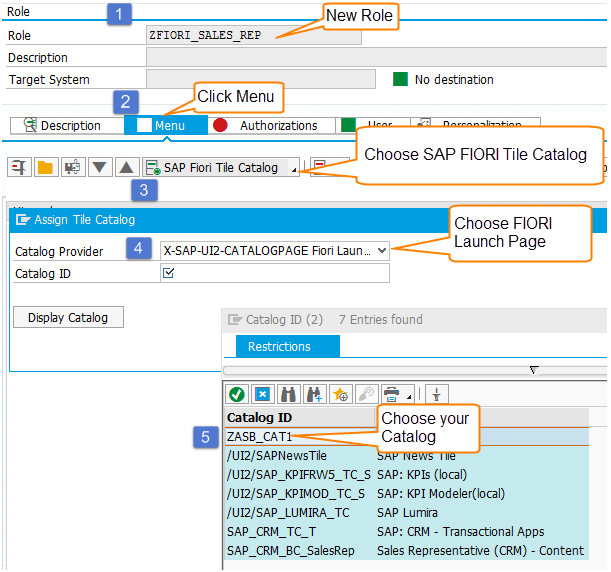Click the transfer menus icon next to folder

[73, 168]
